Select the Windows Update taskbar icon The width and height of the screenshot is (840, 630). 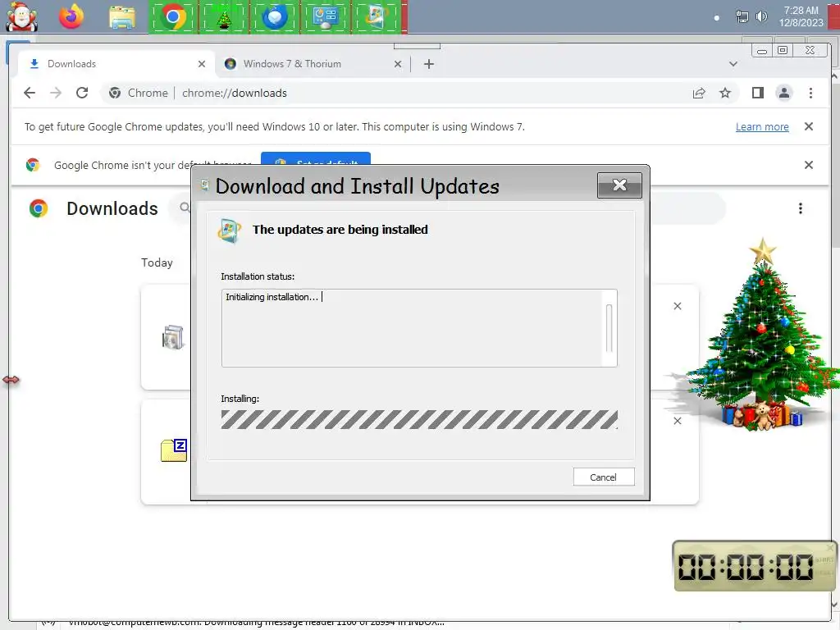(376, 18)
